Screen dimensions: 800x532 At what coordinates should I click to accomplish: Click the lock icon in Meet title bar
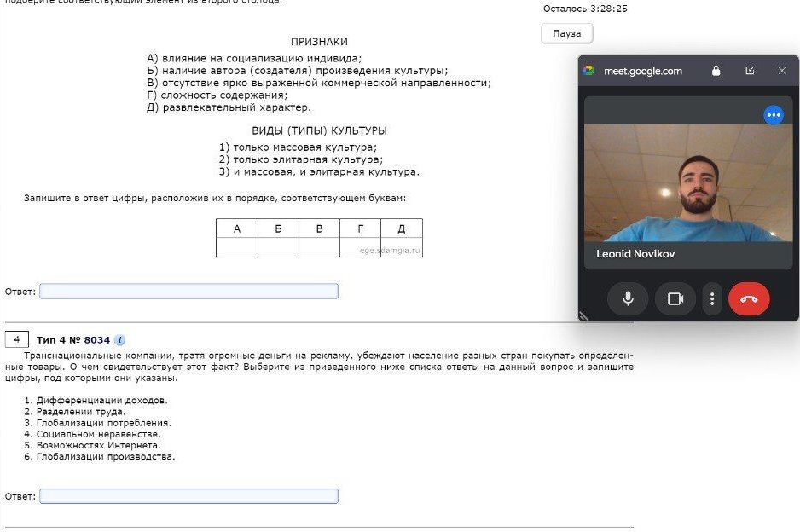(716, 71)
